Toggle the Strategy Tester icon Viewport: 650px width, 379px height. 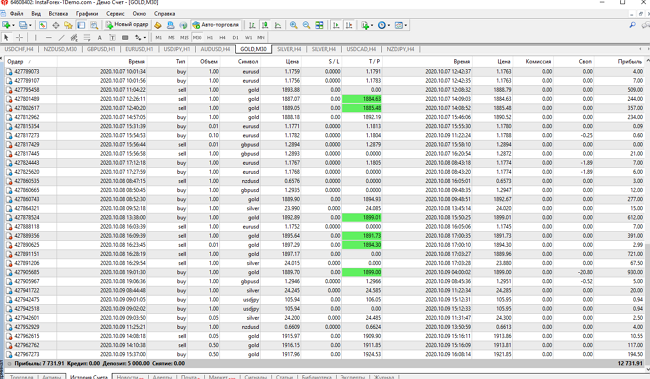tap(94, 25)
